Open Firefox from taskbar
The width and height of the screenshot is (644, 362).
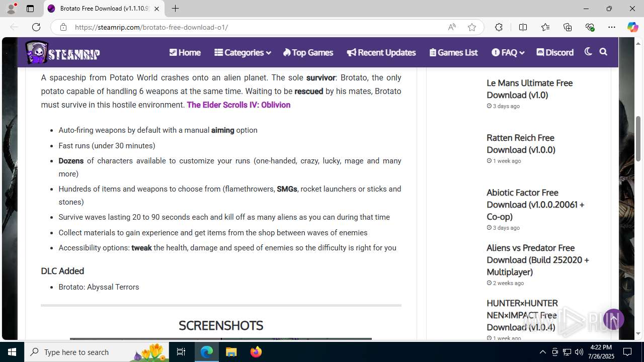(256, 352)
